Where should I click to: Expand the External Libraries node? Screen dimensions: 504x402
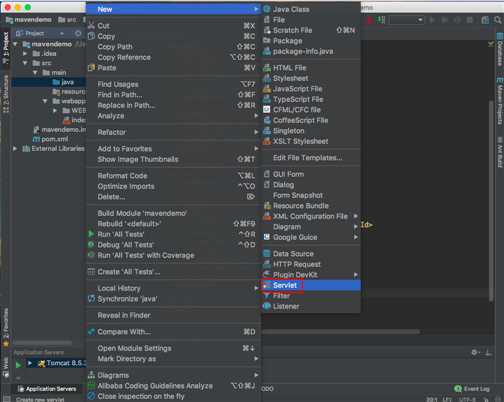[15, 149]
